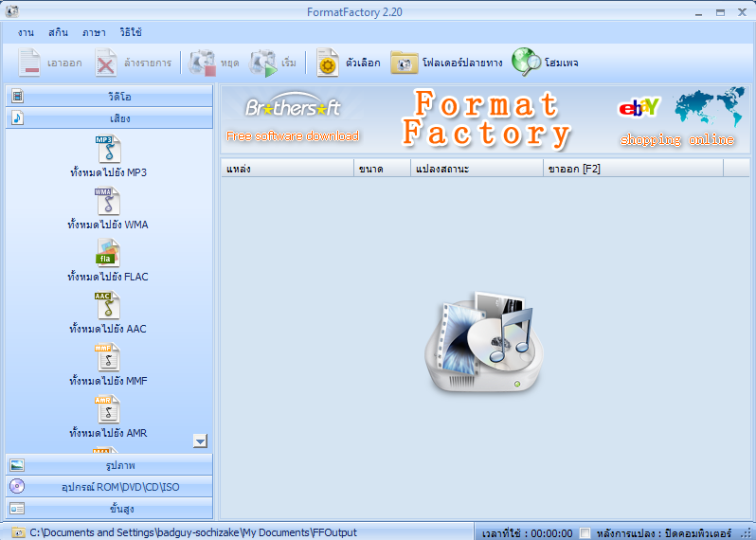Click the Convert State (แปลงสถานะ) column header
Screen dimensions: 756x540
pos(477,169)
